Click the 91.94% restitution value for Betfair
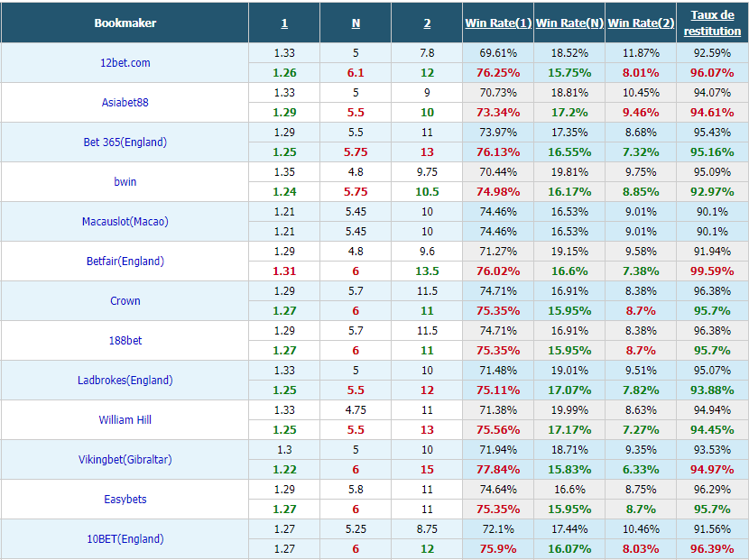Viewport: 749px width, 560px height. pos(712,251)
